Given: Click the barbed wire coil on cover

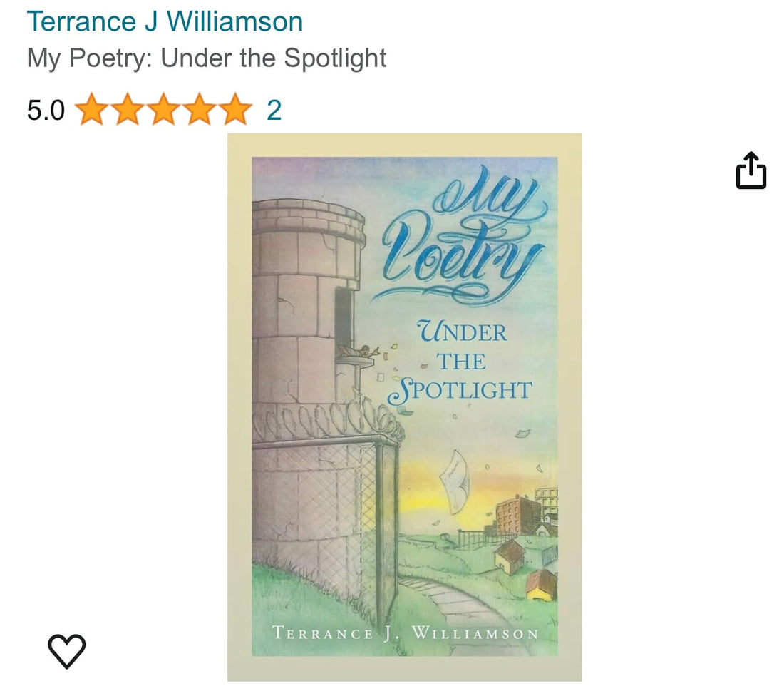Looking at the screenshot, I should pos(324,422).
